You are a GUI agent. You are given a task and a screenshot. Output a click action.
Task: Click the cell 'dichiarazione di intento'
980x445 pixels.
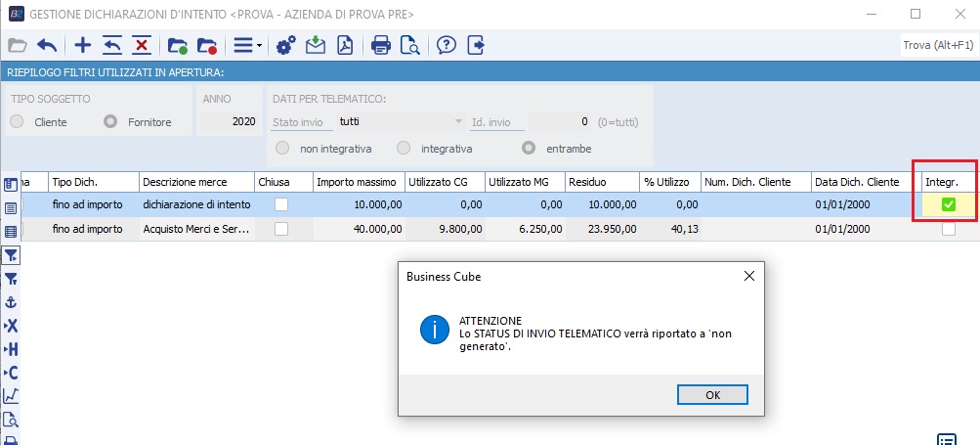pos(196,204)
